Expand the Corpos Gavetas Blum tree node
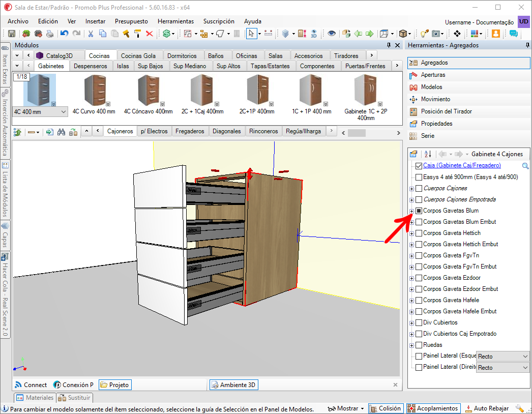Viewport: 532px width, 414px height. [x=411, y=211]
